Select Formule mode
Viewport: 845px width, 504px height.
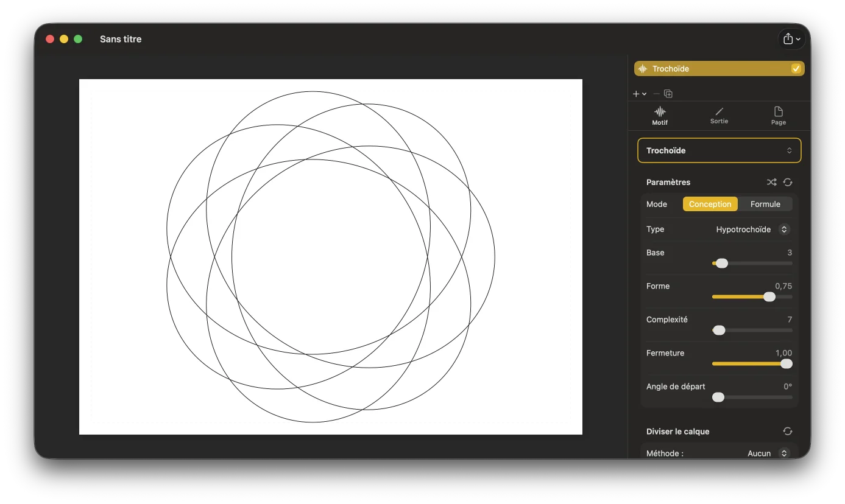click(x=765, y=204)
